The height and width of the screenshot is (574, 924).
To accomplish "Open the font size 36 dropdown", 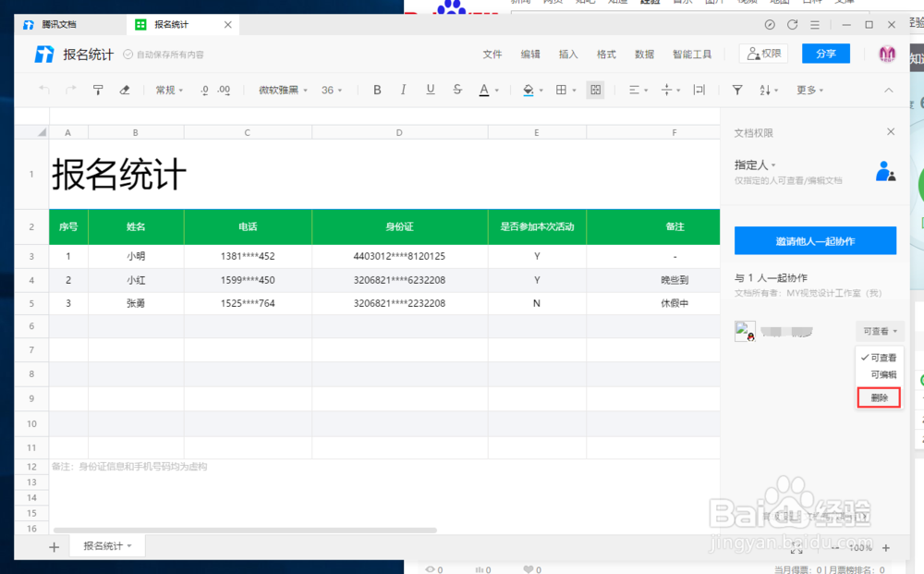I will tap(332, 90).
